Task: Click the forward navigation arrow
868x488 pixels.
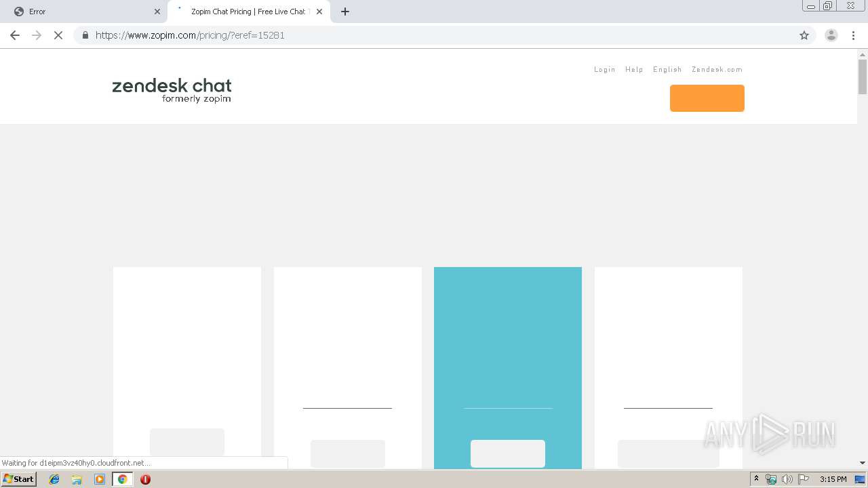Action: (x=37, y=35)
